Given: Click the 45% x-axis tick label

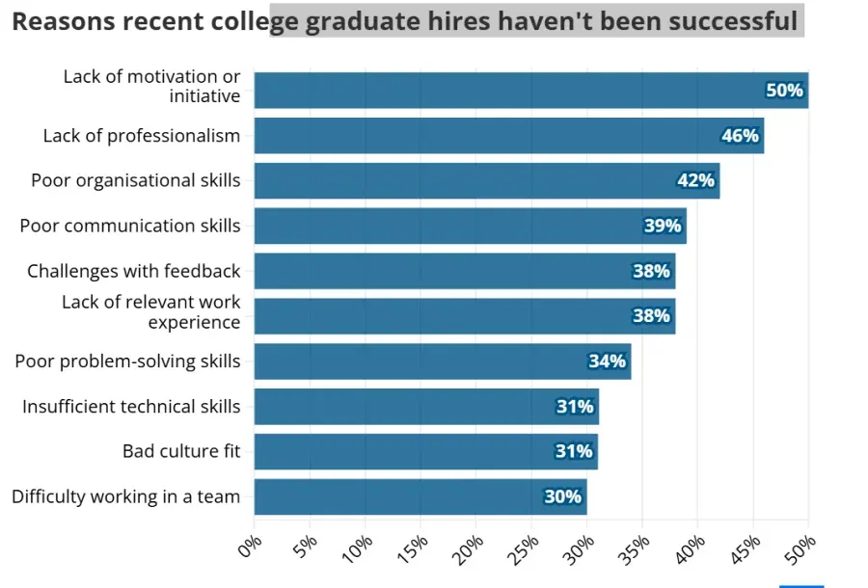Looking at the screenshot, I should (x=745, y=548).
